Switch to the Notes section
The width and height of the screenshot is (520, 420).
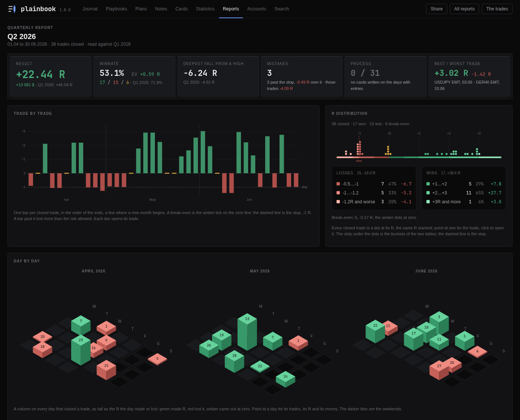tap(161, 9)
